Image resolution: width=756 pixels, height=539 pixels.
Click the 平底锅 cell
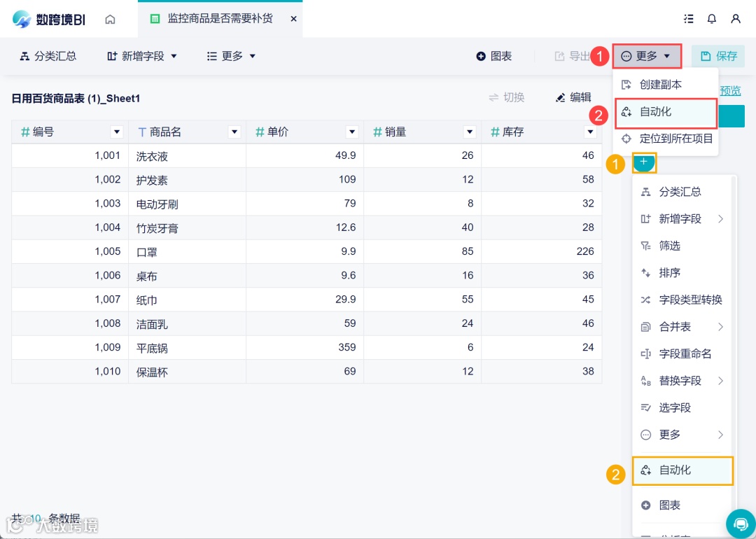(x=187, y=348)
